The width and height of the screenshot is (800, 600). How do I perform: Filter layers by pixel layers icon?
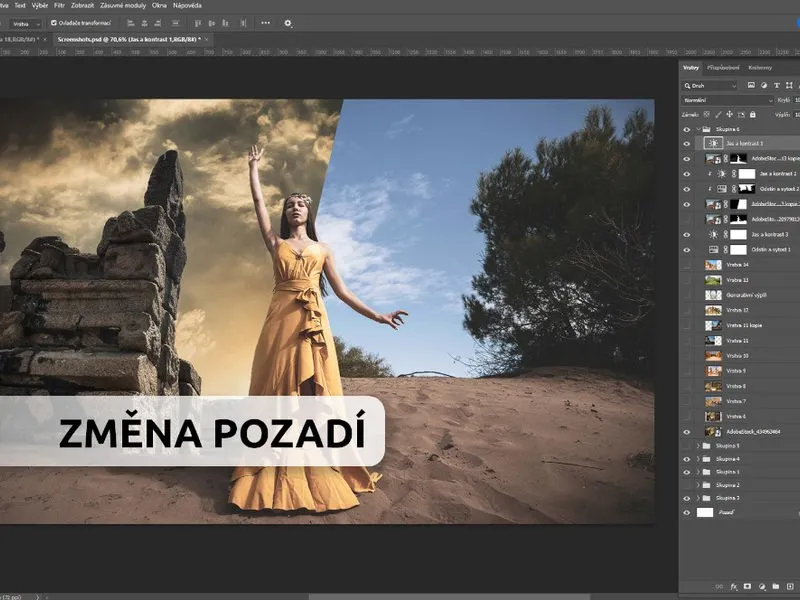click(x=751, y=86)
